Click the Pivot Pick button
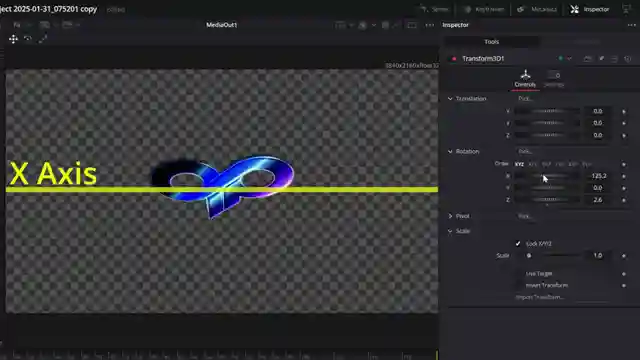The height and width of the screenshot is (360, 640). click(525, 216)
